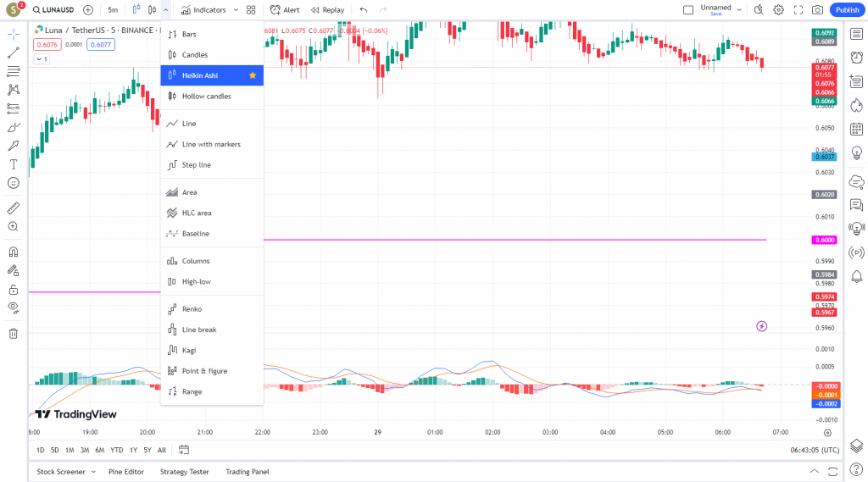
Task: Select the crosshair cursor tool
Action: point(14,35)
